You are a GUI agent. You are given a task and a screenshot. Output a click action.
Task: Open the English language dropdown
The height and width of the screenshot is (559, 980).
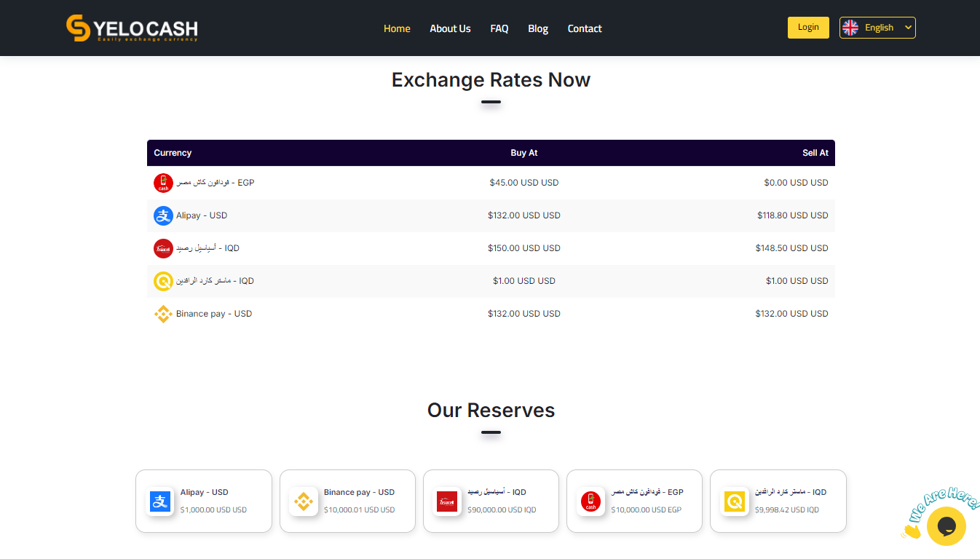tap(877, 28)
